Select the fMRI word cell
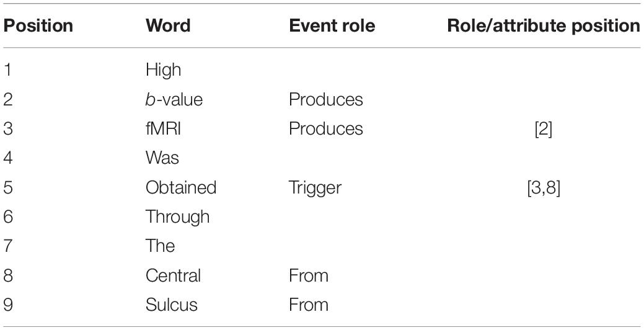The width and height of the screenshot is (644, 330). click(163, 129)
